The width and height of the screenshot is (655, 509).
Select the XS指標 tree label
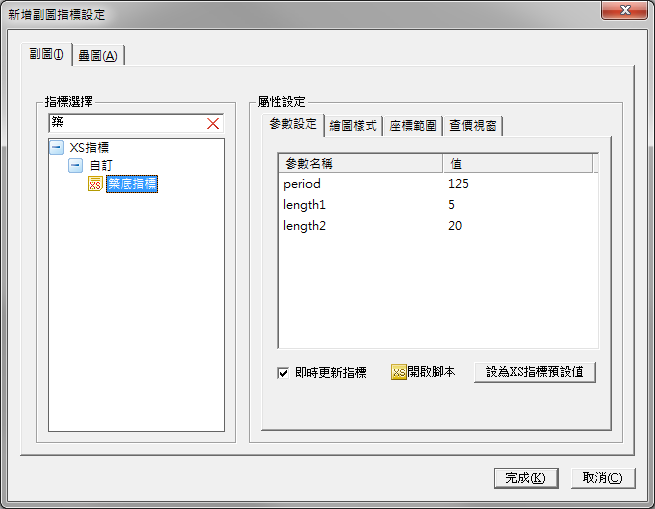point(89,148)
